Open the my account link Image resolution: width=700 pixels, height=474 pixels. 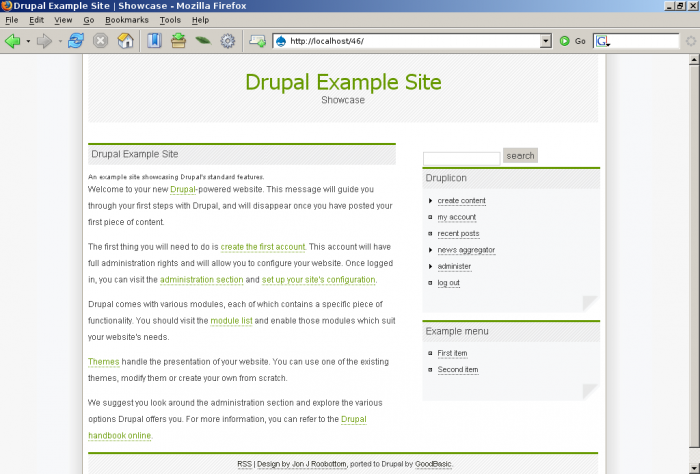click(457, 217)
